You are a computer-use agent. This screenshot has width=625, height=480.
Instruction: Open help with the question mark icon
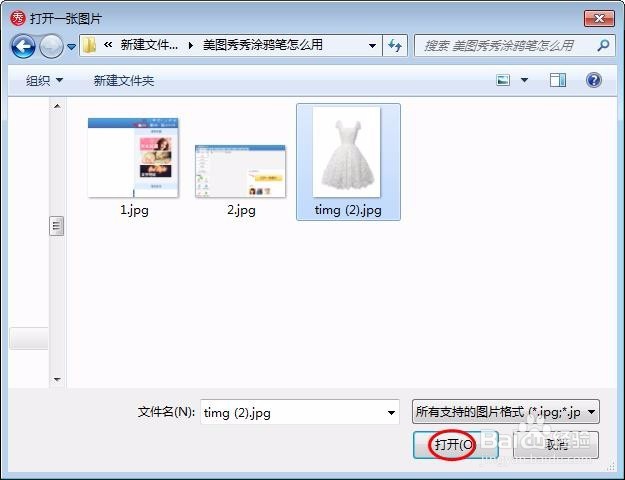[x=594, y=80]
